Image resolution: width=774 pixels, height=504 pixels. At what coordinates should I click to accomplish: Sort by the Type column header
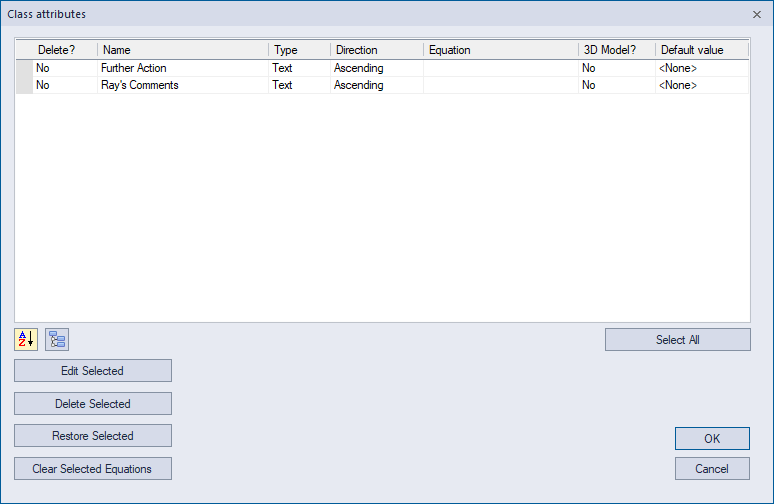300,50
